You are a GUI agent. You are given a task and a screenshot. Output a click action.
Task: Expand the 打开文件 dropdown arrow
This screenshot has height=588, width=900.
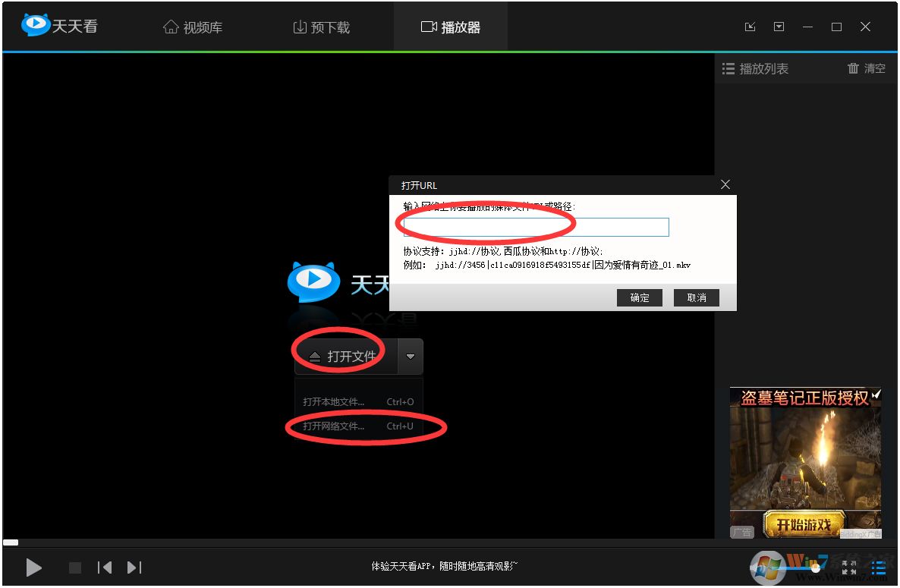click(x=410, y=356)
